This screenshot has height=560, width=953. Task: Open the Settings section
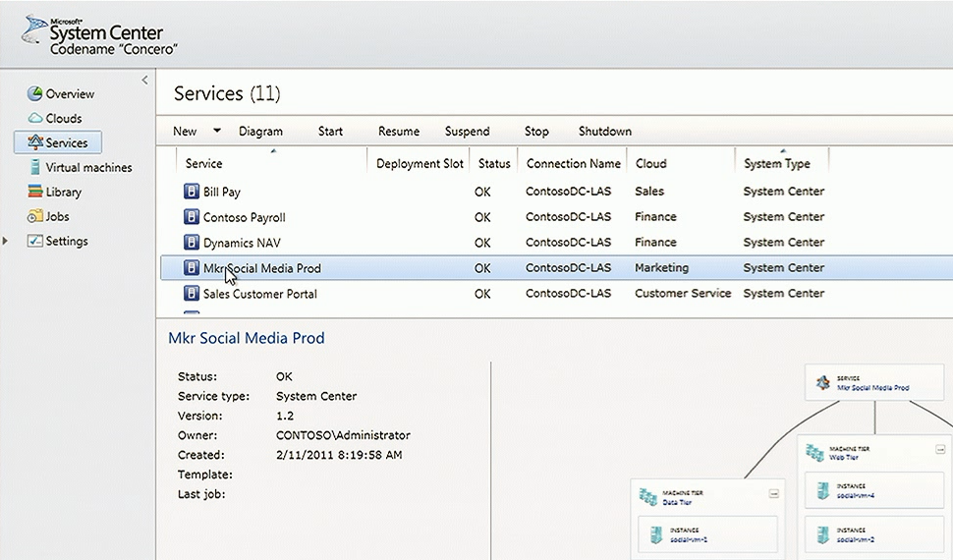67,241
